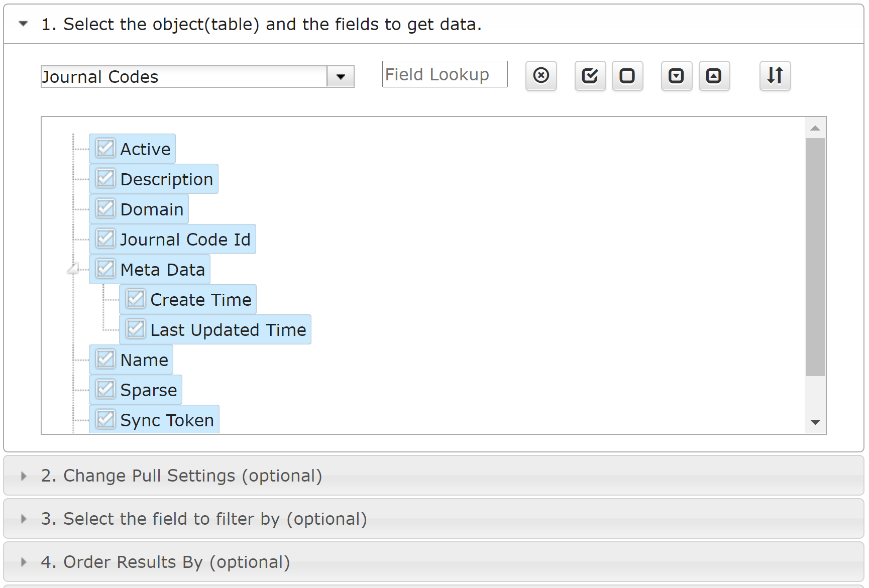Collapse the Meta Data tree node

(x=73, y=270)
